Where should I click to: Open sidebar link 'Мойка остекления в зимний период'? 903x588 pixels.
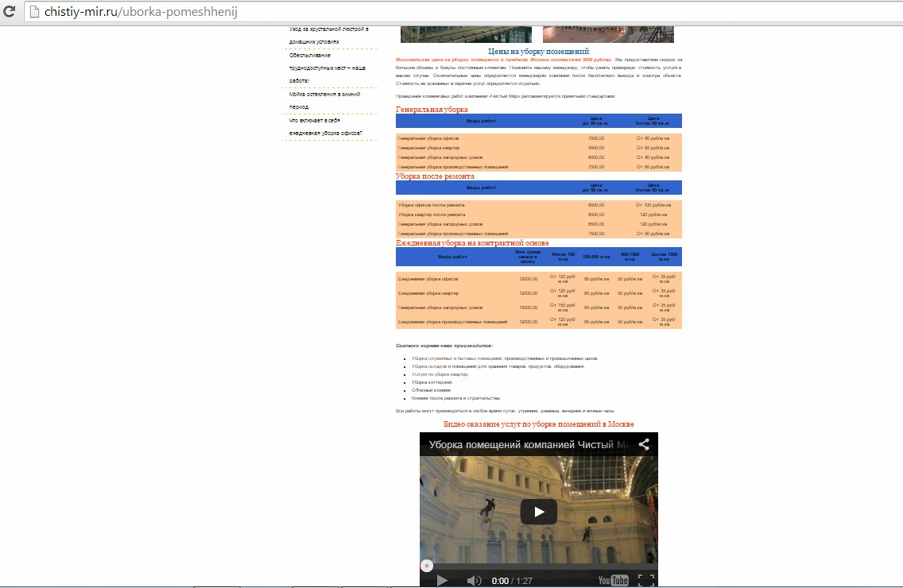[325, 100]
